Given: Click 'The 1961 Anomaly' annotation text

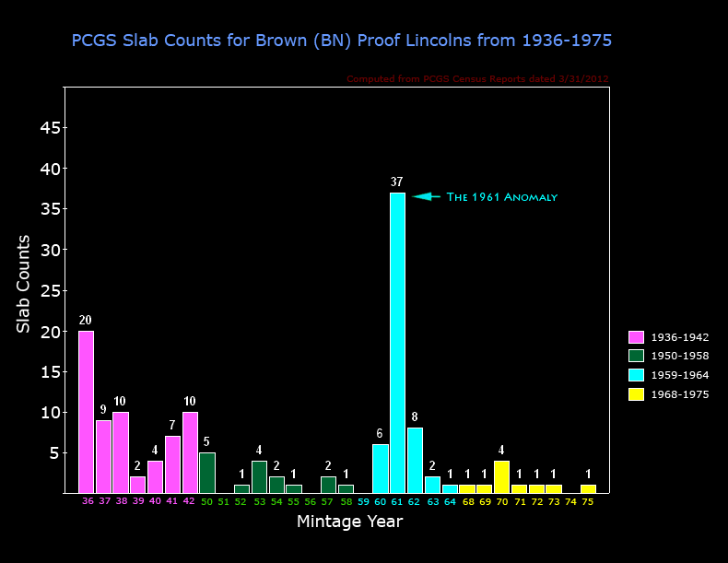Looking at the screenshot, I should click(x=502, y=197).
